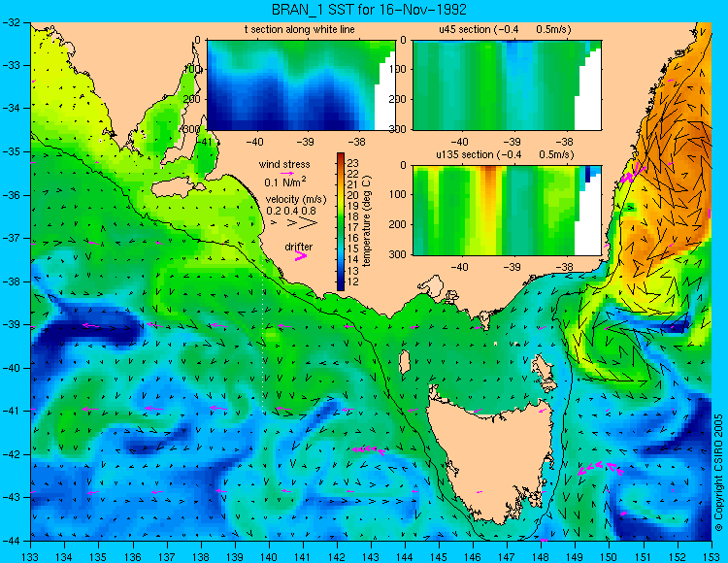Click the color bar tick label 15
Viewport: 728px width, 563px height.
click(x=353, y=249)
